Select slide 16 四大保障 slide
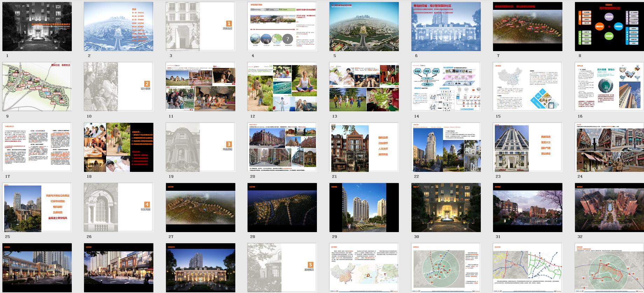The height and width of the screenshot is (293, 644). (609, 87)
